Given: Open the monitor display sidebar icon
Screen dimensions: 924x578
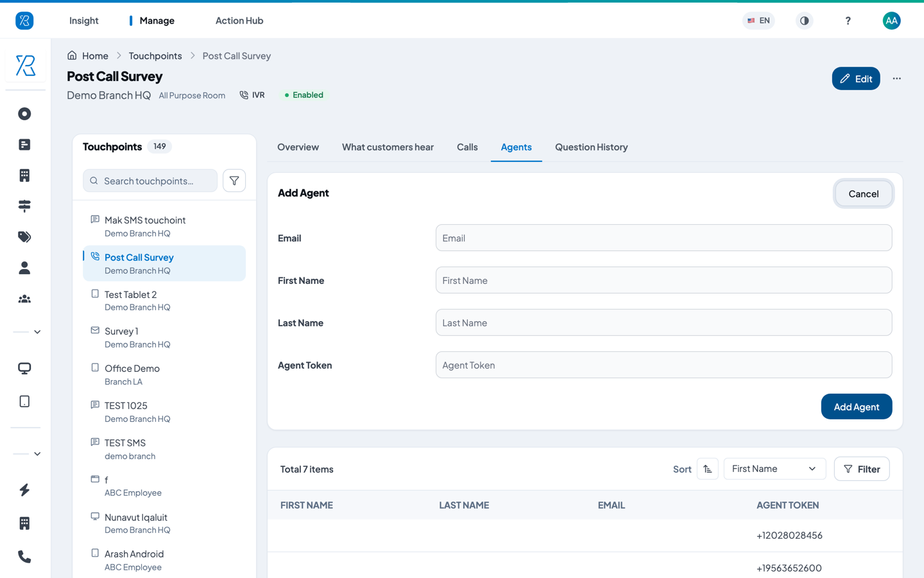Looking at the screenshot, I should (24, 369).
